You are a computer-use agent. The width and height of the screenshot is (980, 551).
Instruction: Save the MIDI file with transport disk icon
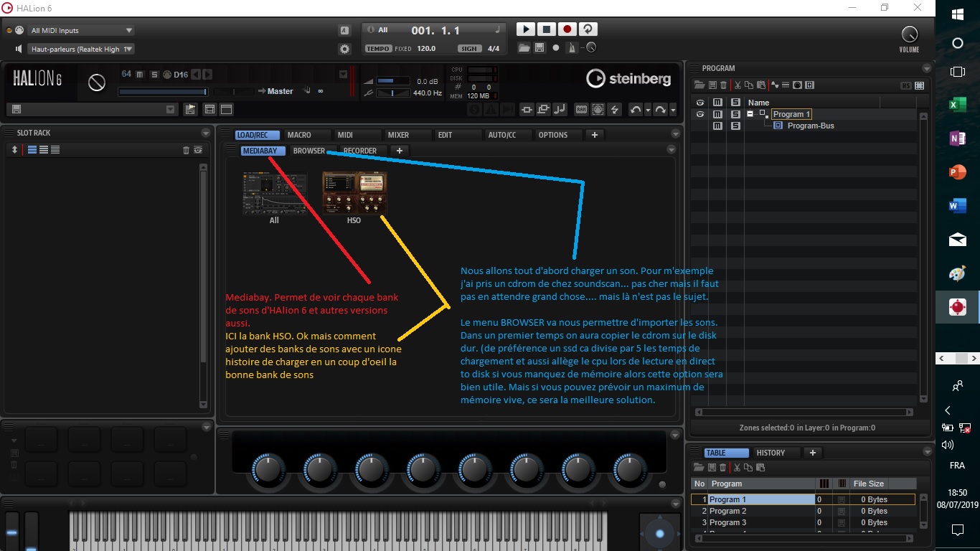[x=539, y=48]
